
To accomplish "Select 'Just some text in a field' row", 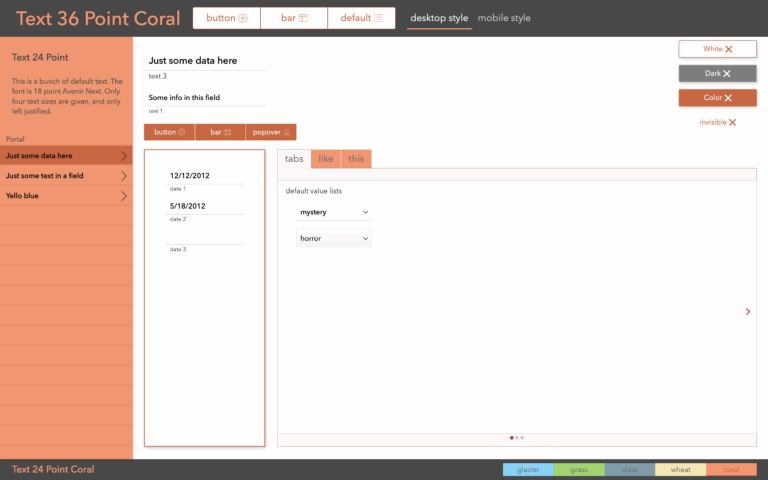I will (66, 176).
